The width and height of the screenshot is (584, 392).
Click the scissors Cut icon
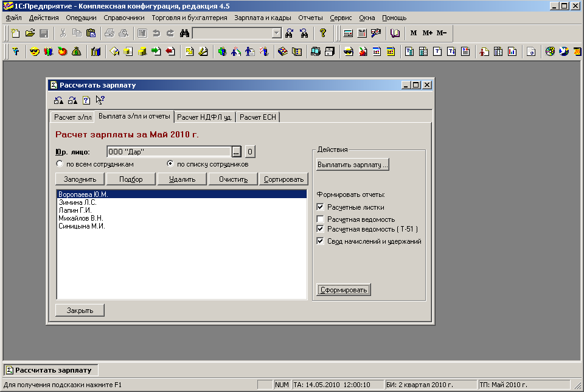63,33
